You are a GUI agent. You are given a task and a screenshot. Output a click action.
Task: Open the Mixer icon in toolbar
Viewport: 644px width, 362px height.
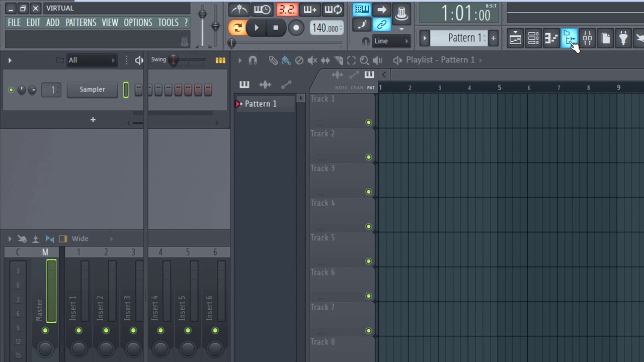point(587,38)
